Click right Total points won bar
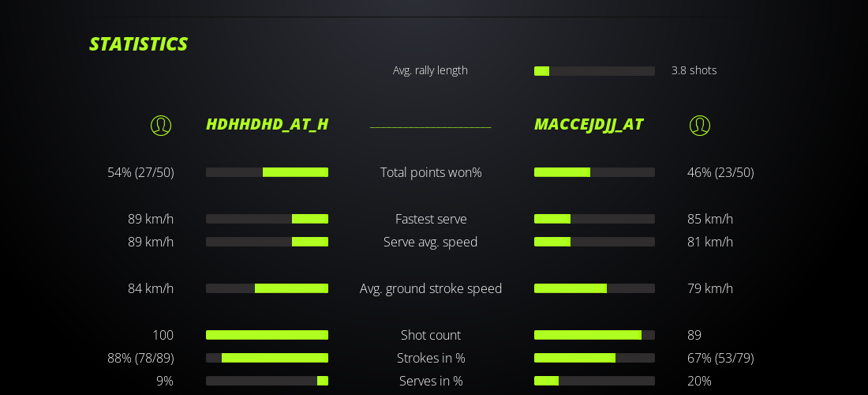 [x=594, y=172]
